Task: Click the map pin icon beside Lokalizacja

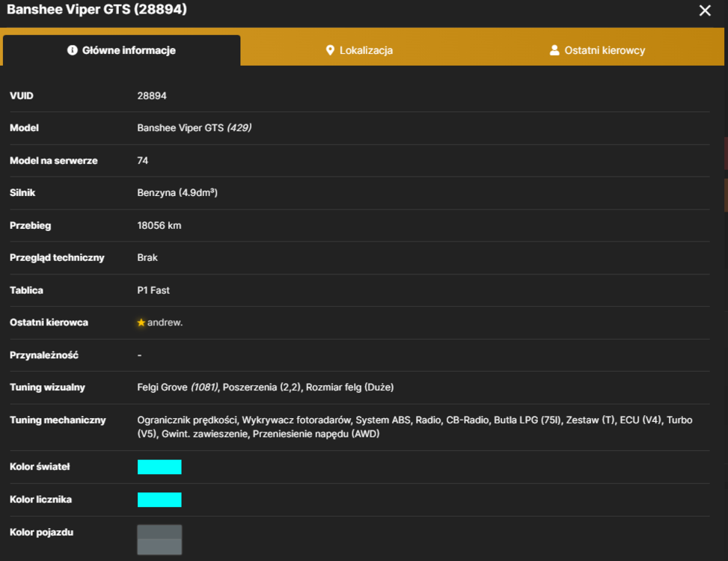Action: point(330,50)
